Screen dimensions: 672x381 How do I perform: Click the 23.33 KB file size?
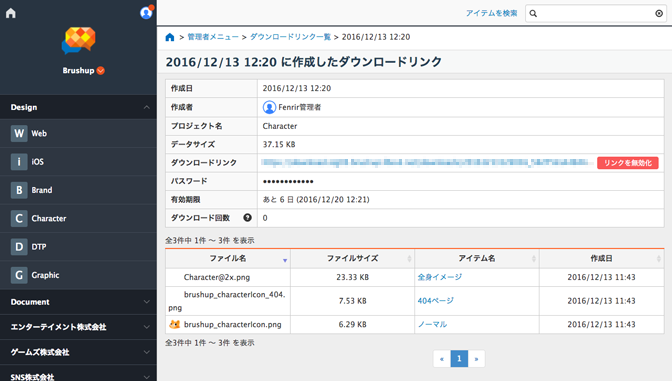(x=353, y=277)
